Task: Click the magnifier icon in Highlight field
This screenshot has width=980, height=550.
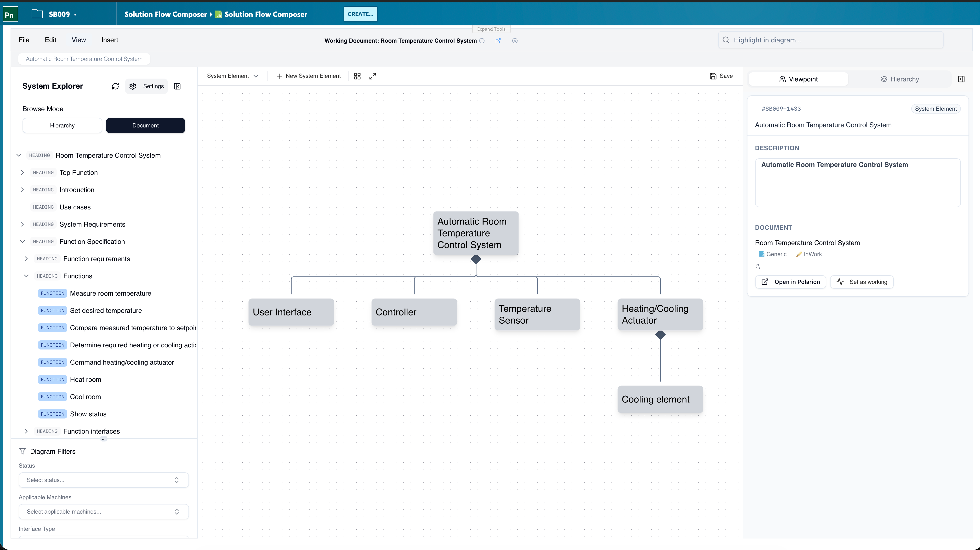Action: [726, 40]
